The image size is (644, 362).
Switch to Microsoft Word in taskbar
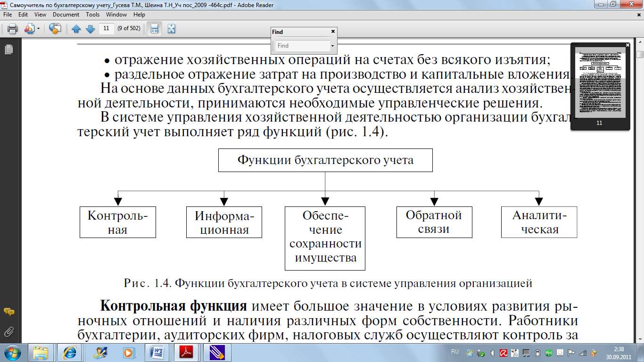pyautogui.click(x=156, y=352)
